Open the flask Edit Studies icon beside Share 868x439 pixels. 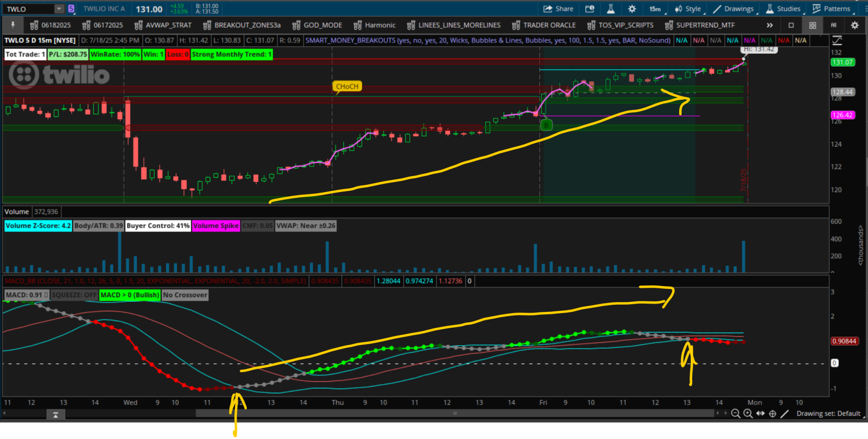611,9
